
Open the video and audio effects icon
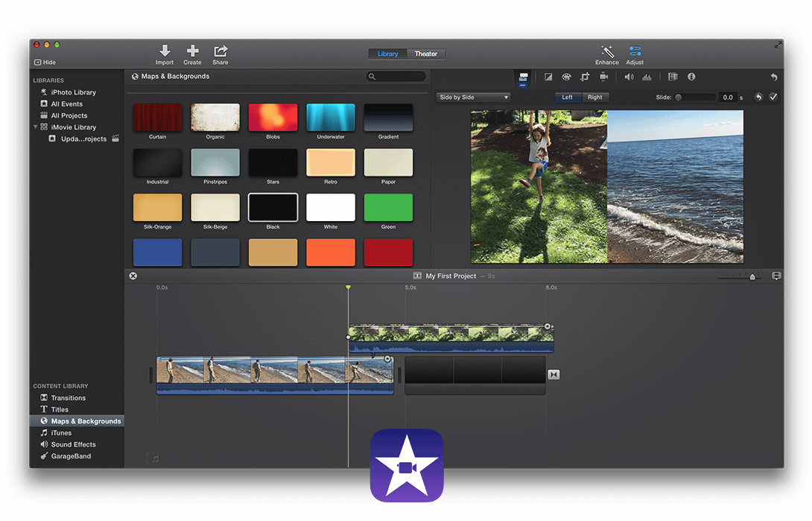pos(673,77)
